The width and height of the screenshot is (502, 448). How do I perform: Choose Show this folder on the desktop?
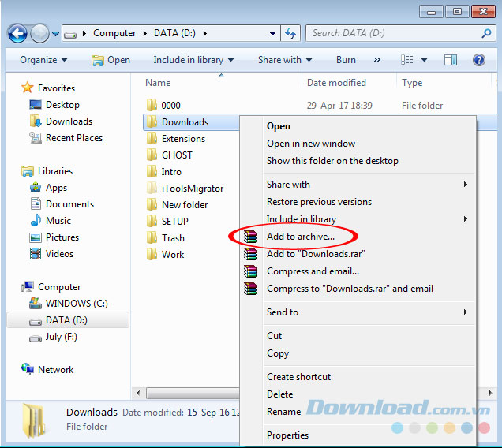click(358, 161)
